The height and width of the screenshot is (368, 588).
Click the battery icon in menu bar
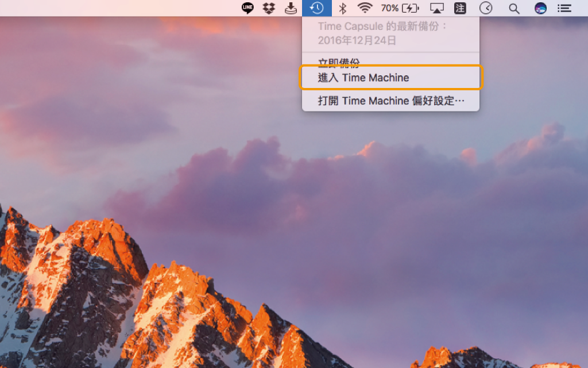tap(411, 8)
